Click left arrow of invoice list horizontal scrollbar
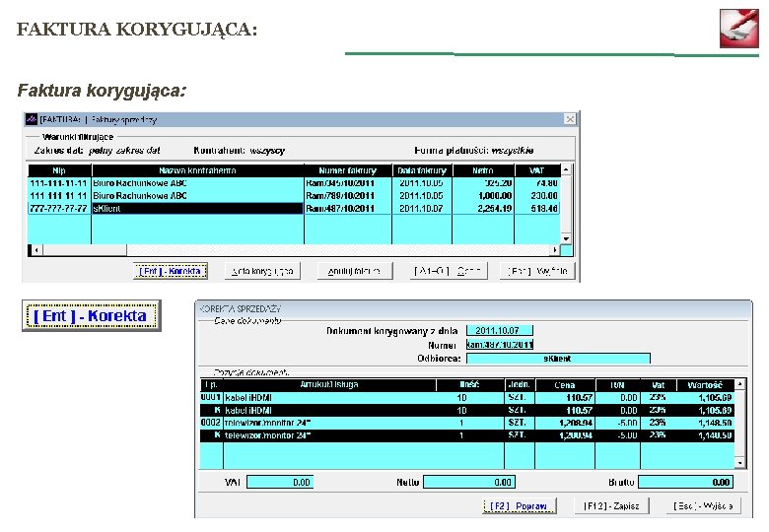 coord(36,250)
